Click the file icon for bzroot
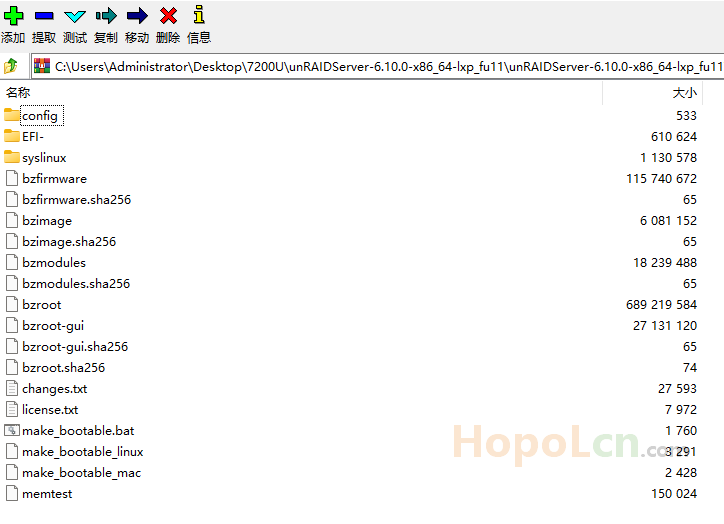 pos(12,304)
